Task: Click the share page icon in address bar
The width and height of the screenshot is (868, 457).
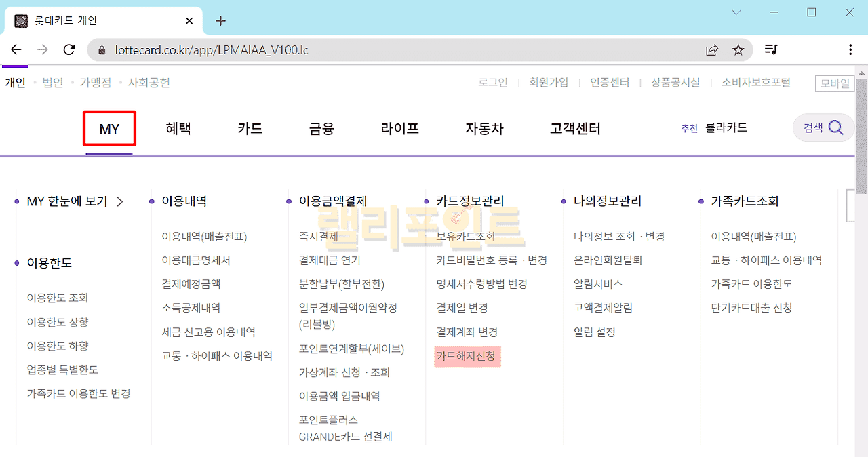Action: coord(712,49)
